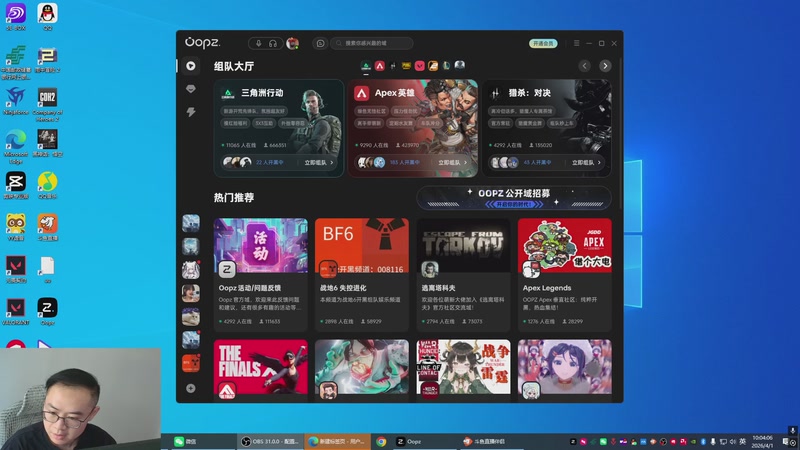Viewport: 800px width, 450px height.
Task: Add a new server with plus icon
Action: pos(191,388)
